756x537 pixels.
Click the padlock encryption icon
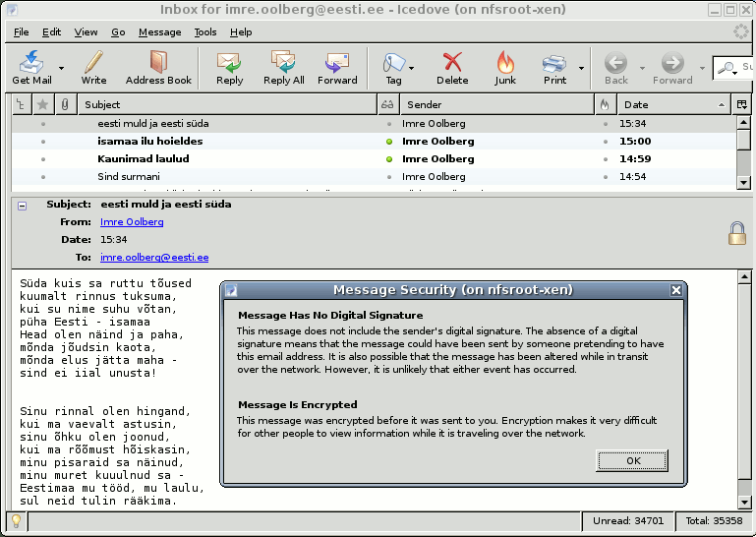736,233
